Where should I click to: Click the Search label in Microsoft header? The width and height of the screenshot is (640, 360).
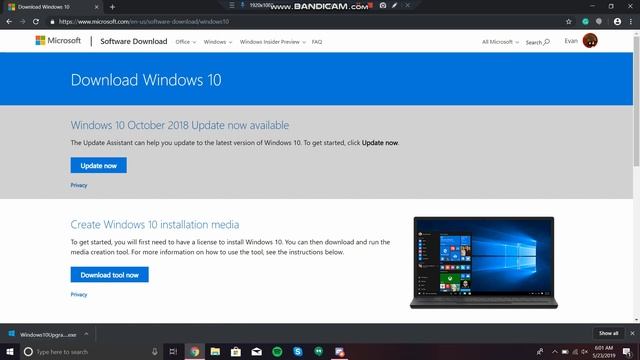click(533, 42)
